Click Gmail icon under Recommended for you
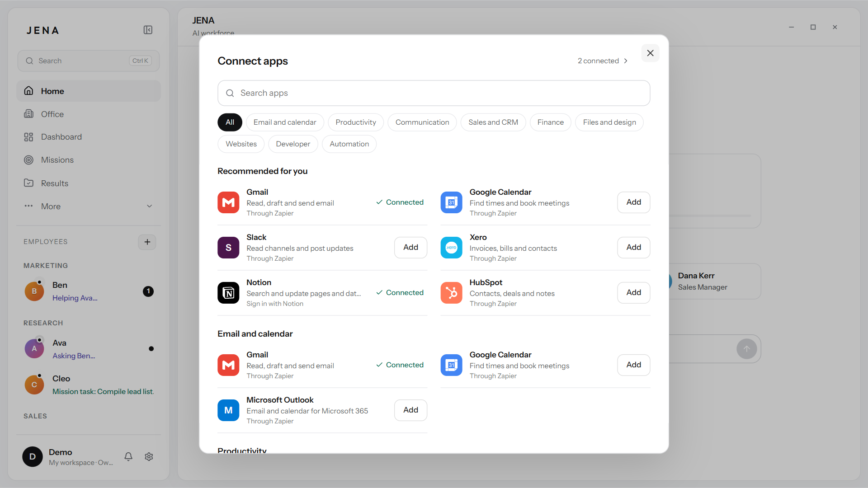The width and height of the screenshot is (868, 488). (228, 202)
